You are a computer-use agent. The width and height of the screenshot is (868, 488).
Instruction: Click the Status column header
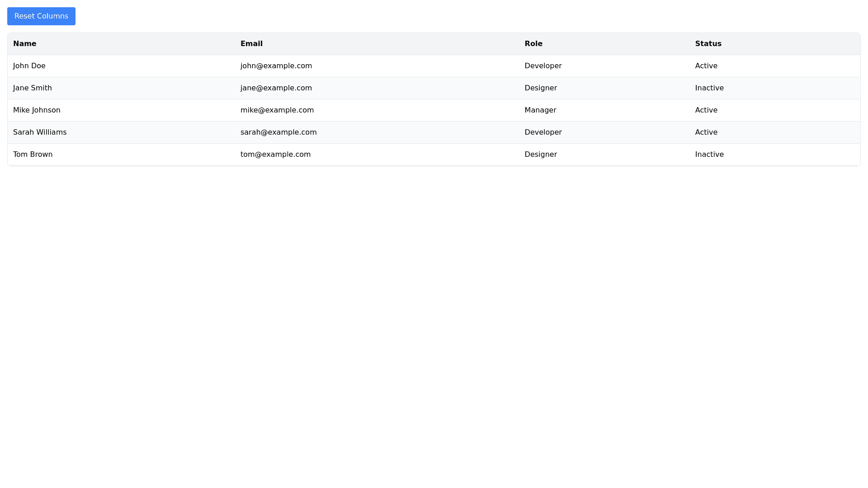click(x=708, y=44)
